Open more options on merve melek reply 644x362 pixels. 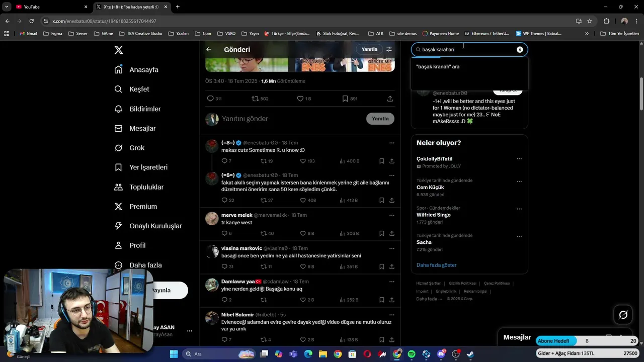[391, 215]
